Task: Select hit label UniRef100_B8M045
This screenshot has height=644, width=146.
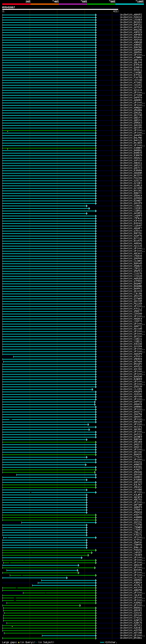Action: click(x=131, y=263)
